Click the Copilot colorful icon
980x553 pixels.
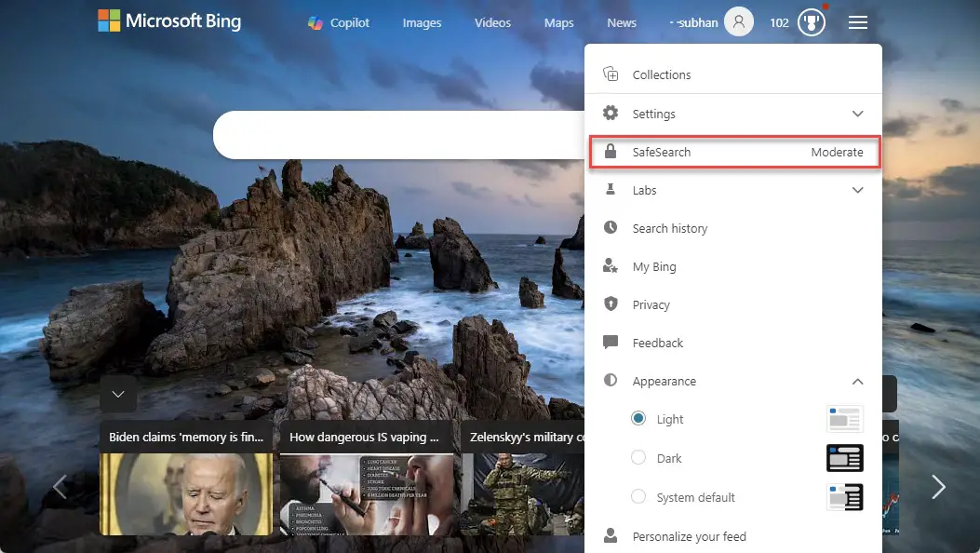(315, 23)
